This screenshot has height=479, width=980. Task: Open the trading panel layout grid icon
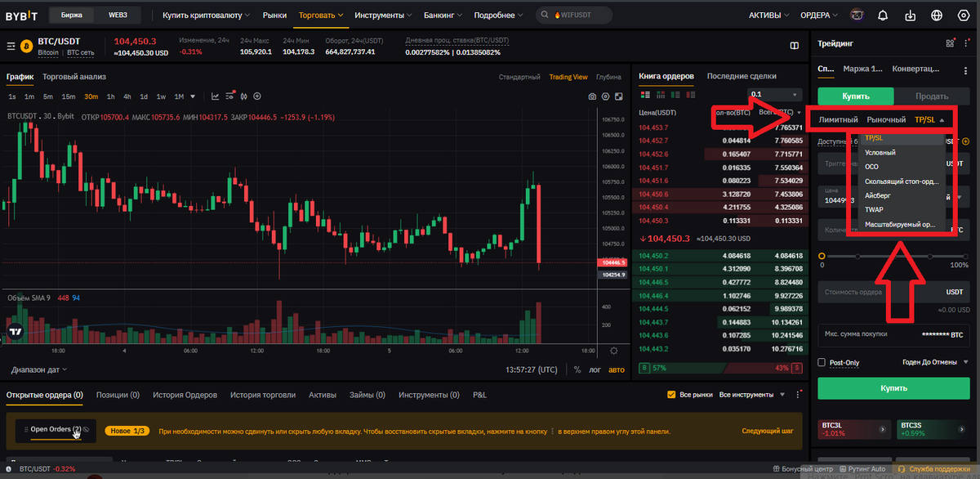point(950,43)
